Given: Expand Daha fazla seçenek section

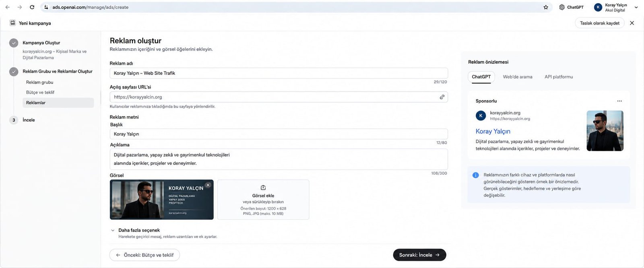Looking at the screenshot, I should 139,230.
